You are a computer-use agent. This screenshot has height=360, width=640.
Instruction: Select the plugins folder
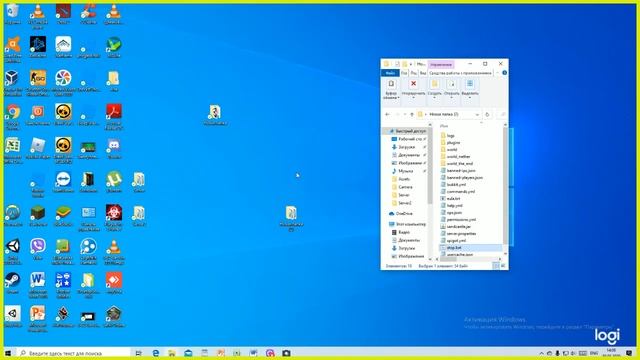coord(451,142)
